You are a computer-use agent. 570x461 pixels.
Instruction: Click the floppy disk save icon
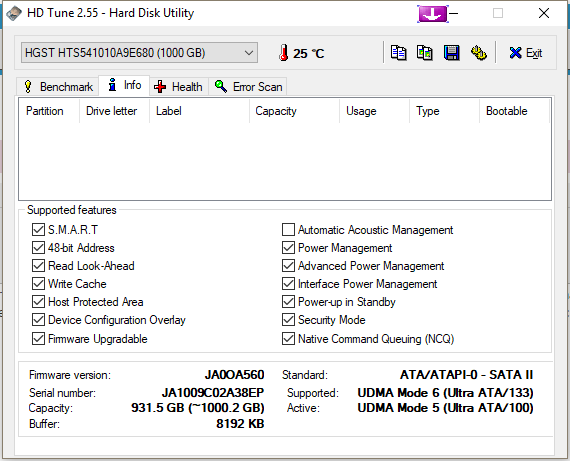pyautogui.click(x=451, y=53)
